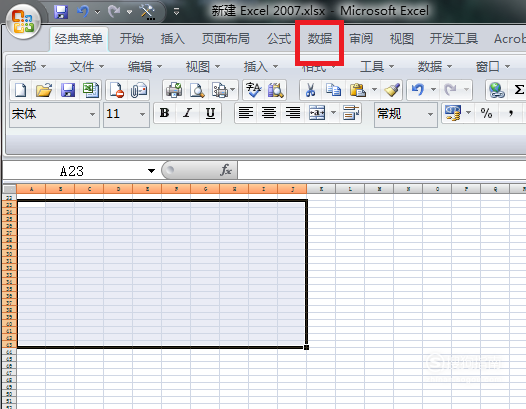Click the Percent style button
The width and height of the screenshot is (526, 409).
pos(487,113)
